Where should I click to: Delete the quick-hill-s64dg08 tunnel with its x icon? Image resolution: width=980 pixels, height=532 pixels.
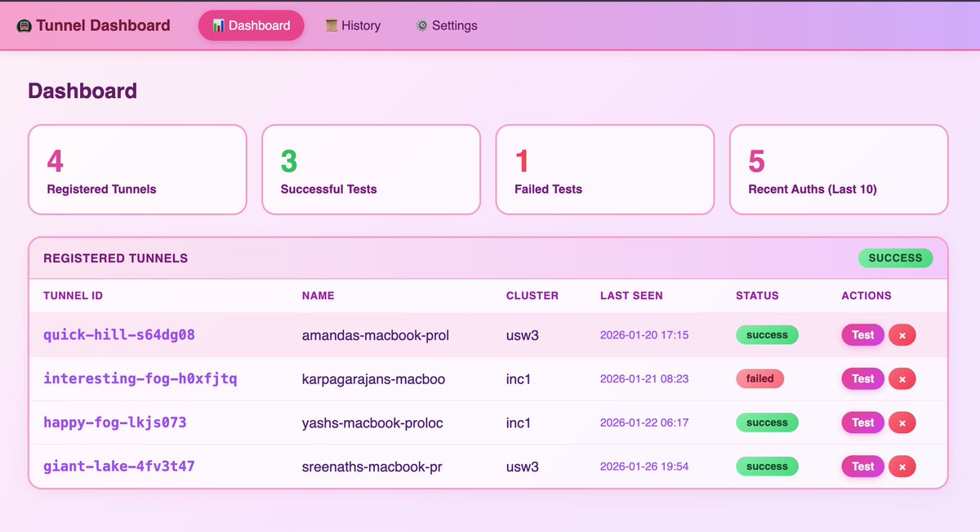tap(902, 335)
